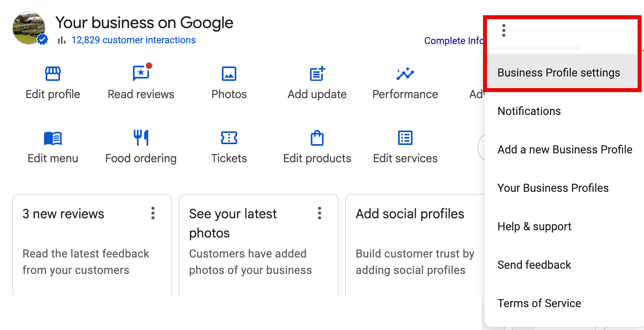
Task: Click the Add update post icon
Action: (x=317, y=74)
